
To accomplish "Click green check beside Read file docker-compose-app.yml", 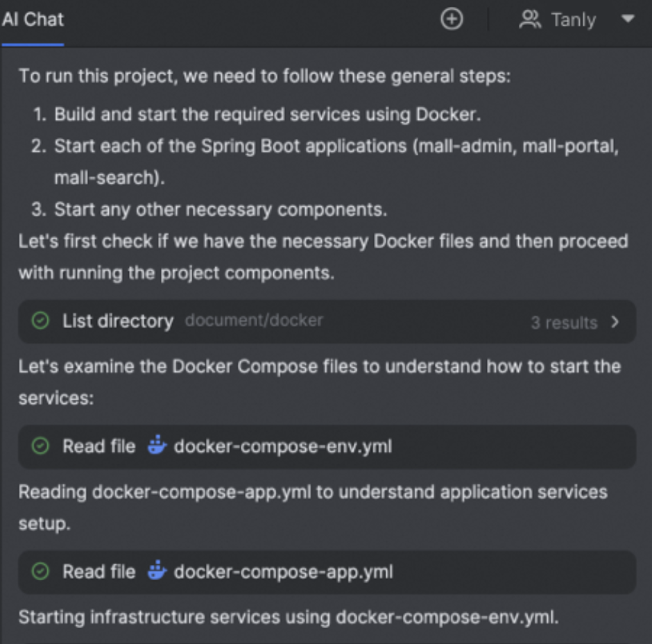I will [x=40, y=571].
